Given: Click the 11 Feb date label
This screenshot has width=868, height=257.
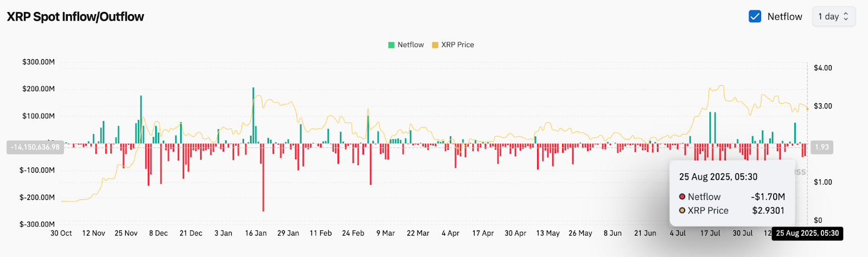Looking at the screenshot, I should pyautogui.click(x=321, y=233).
